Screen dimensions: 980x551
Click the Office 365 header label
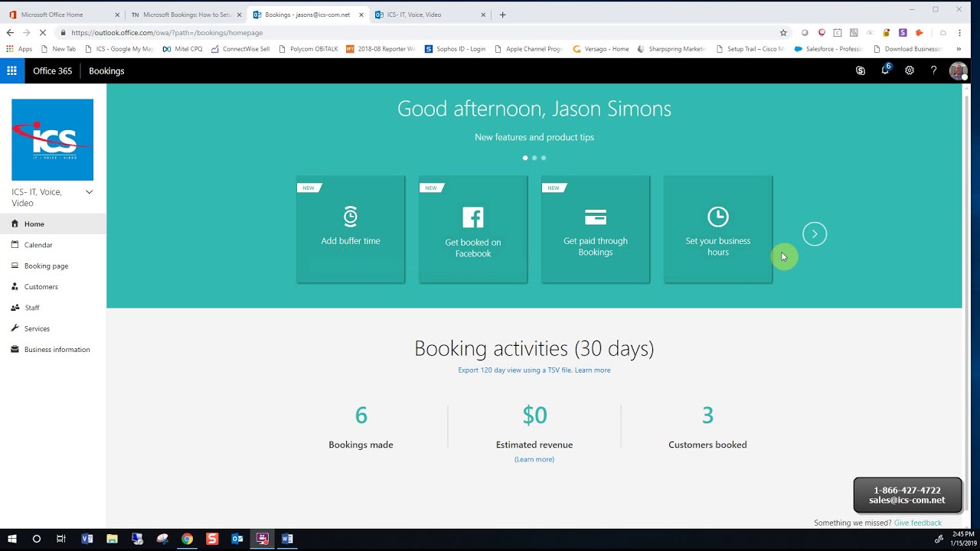(x=52, y=70)
